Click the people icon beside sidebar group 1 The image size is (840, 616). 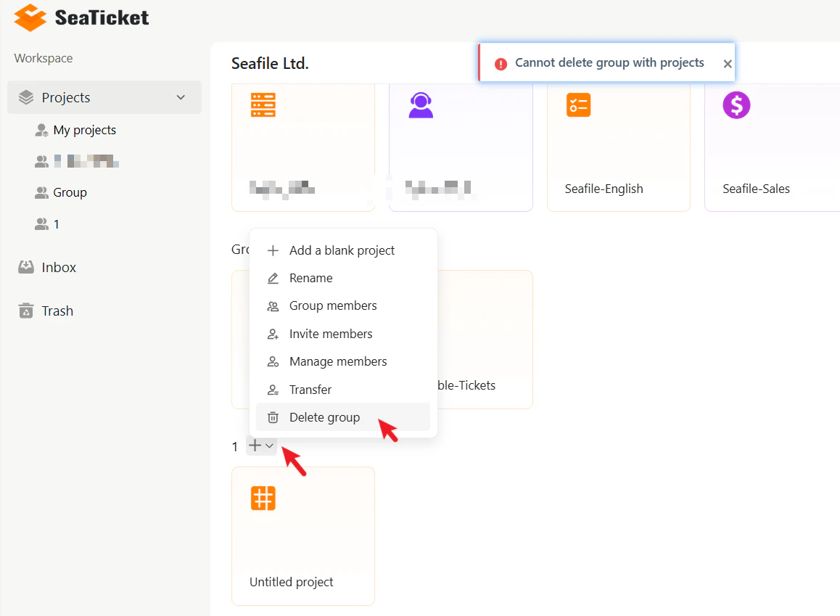click(41, 224)
